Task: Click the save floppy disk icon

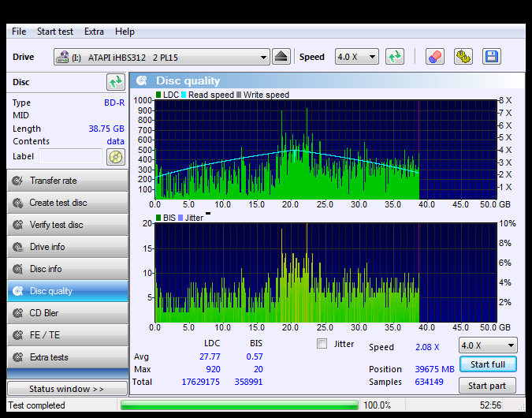Action: pos(491,57)
